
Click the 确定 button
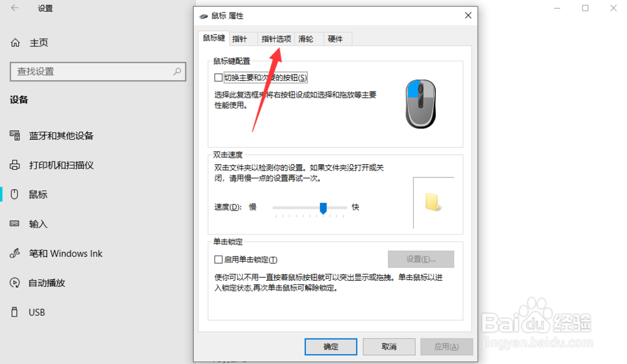(330, 347)
